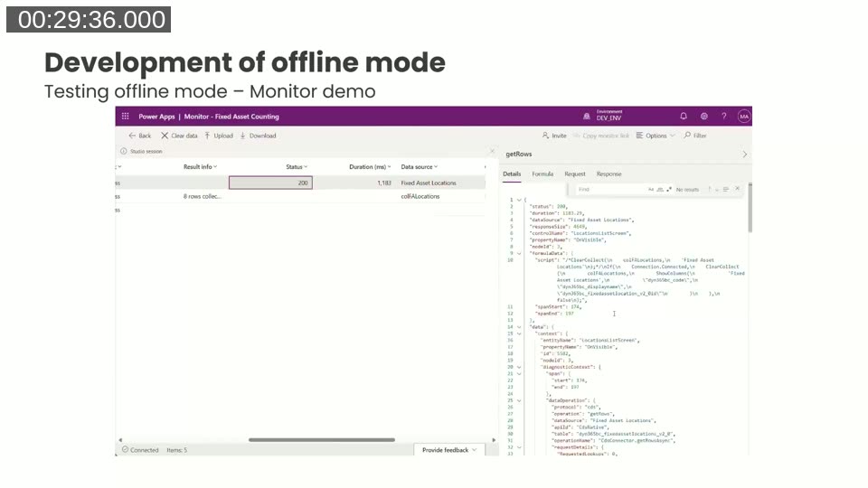
Task: Click the left scroll arrow of the table
Action: (x=120, y=440)
